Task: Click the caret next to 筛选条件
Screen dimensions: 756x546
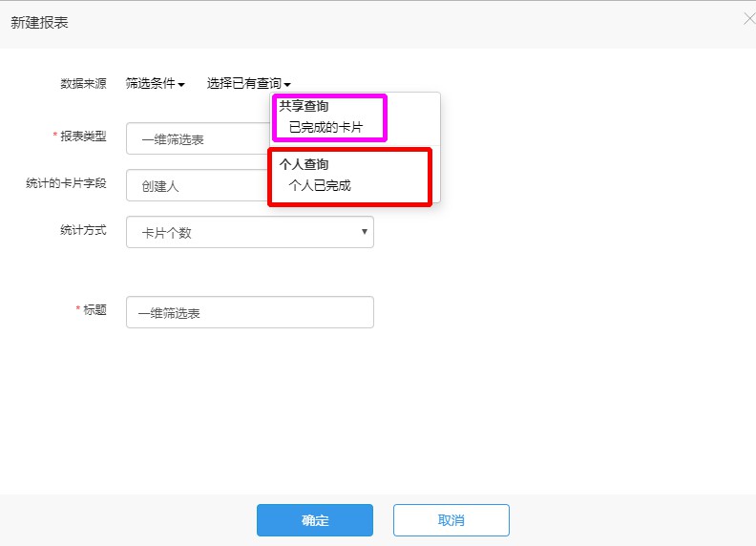Action: (181, 85)
